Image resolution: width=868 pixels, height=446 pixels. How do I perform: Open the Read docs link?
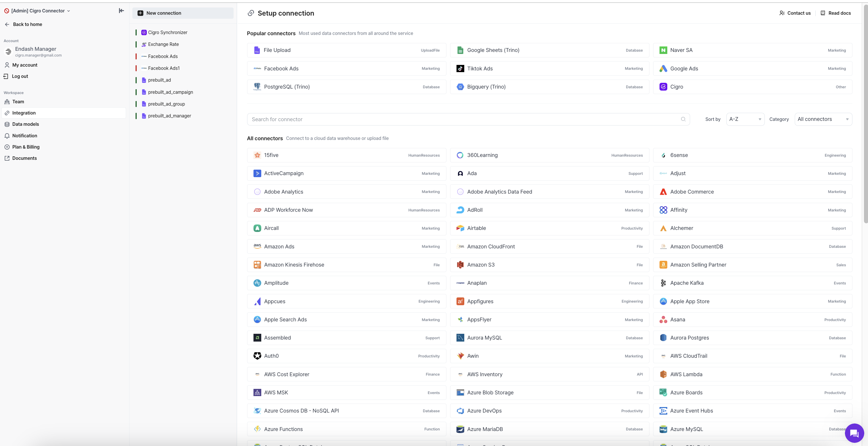(x=835, y=13)
